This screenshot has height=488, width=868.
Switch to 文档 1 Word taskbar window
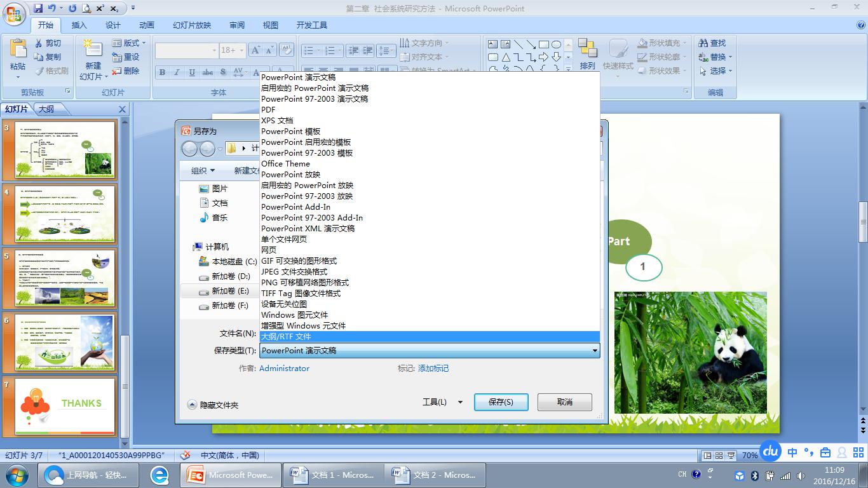[333, 475]
